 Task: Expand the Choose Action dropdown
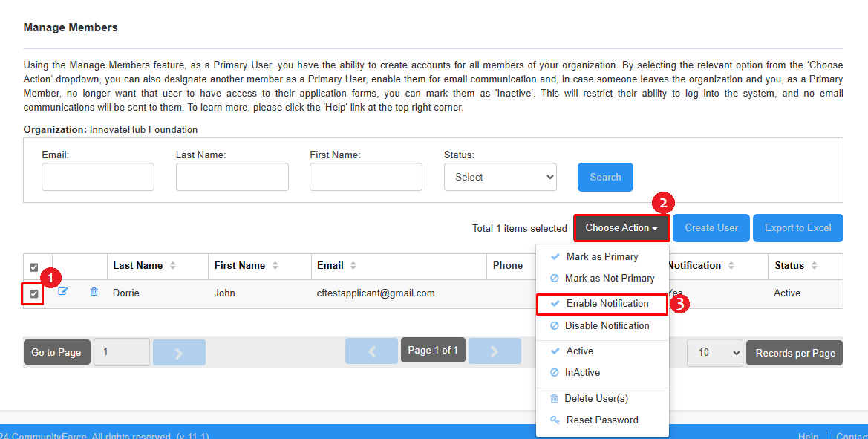tap(621, 228)
